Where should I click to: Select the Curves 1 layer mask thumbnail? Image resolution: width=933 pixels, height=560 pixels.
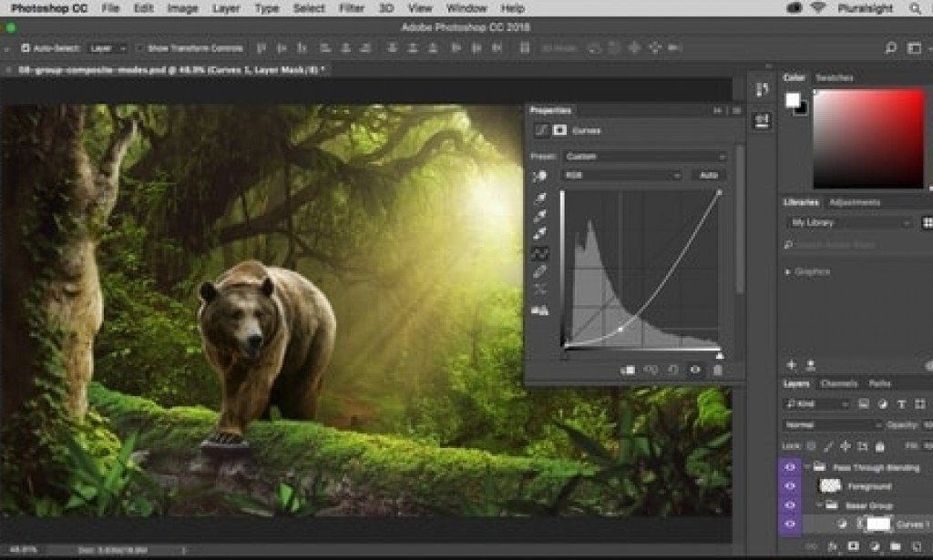tap(877, 524)
